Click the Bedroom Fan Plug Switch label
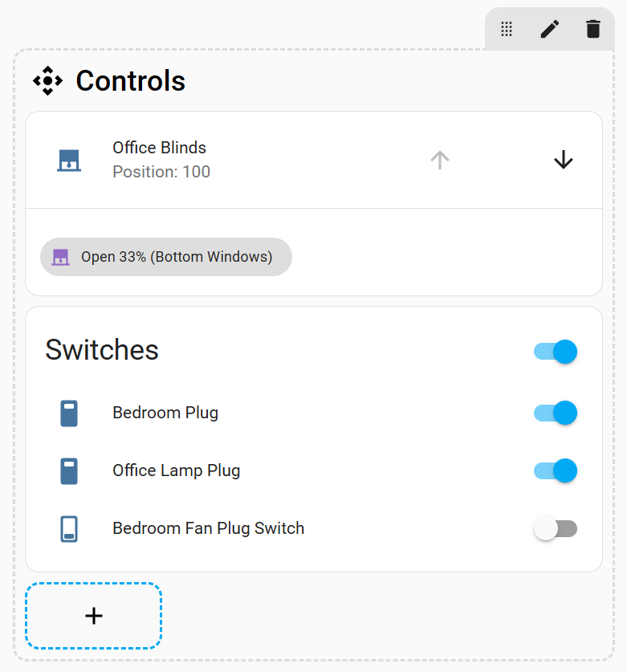This screenshot has width=627, height=672. pos(208,528)
